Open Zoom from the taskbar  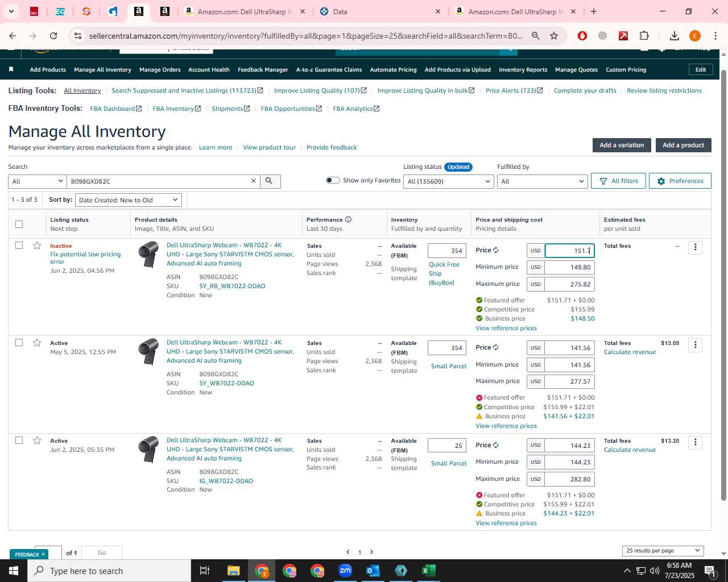345,571
